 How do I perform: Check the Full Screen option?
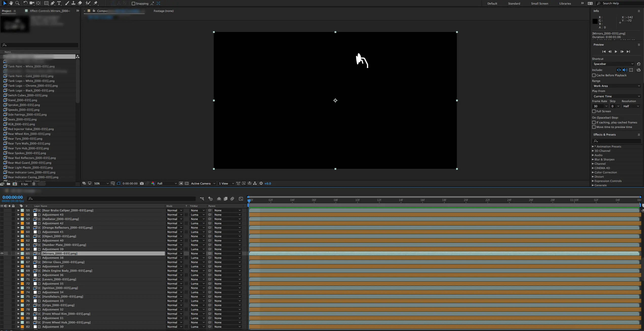tap(594, 111)
